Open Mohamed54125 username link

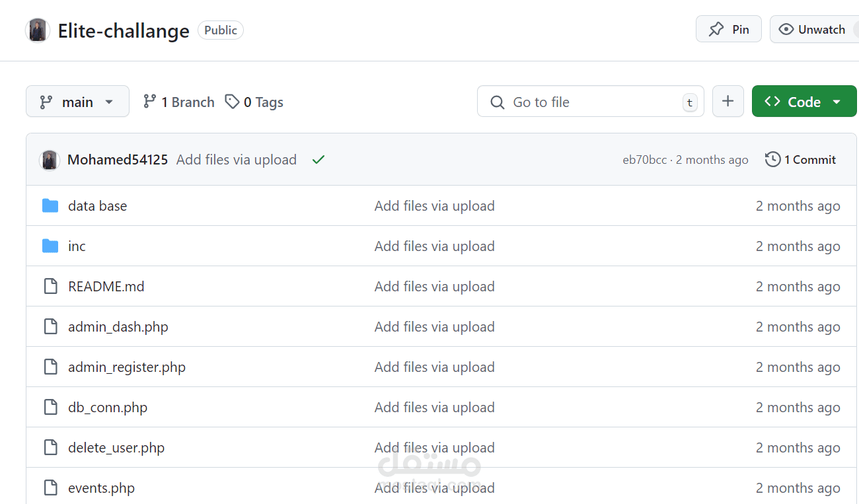click(x=118, y=160)
